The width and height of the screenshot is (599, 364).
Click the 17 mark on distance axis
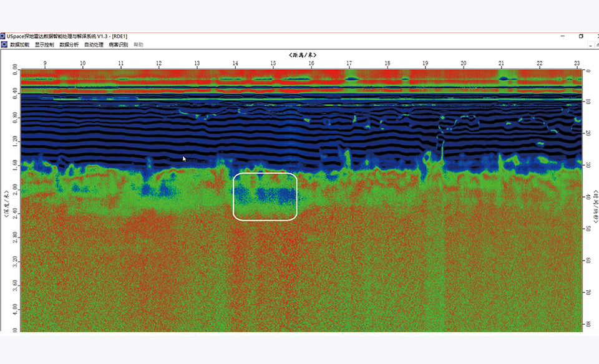[349, 64]
